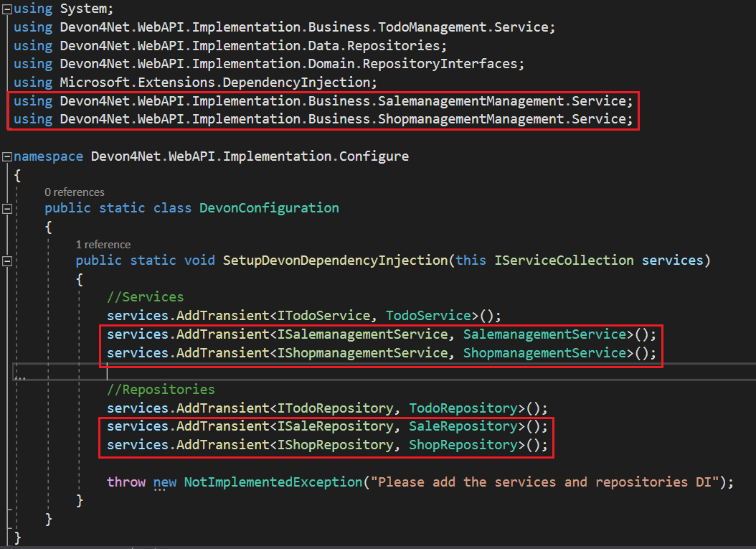
Task: Click the SetupDevonDependencyInjection method name
Action: (335, 260)
